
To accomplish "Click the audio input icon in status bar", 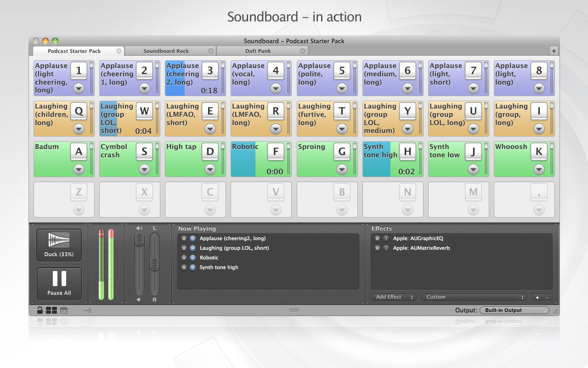I will (88, 310).
